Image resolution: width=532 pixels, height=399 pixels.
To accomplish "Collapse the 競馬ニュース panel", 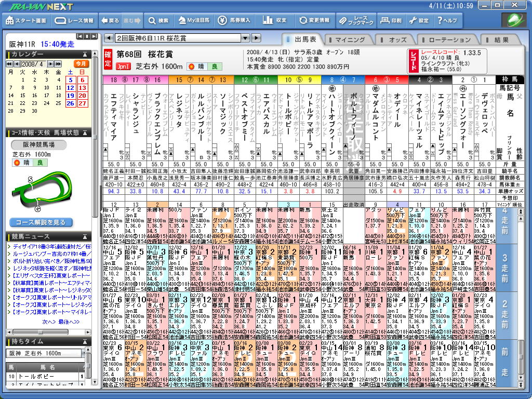I will click(x=85, y=237).
